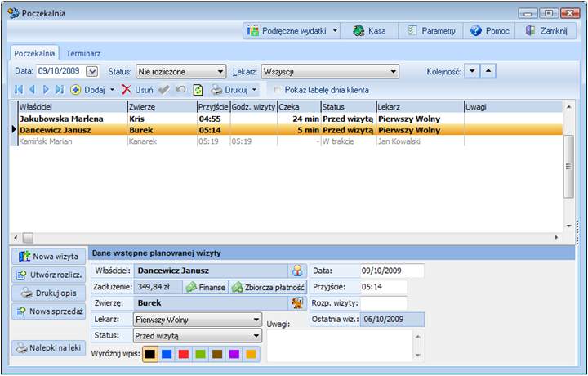Click Rozp. wizyty empty field
Image resolution: width=588 pixels, height=376 pixels.
tap(384, 303)
